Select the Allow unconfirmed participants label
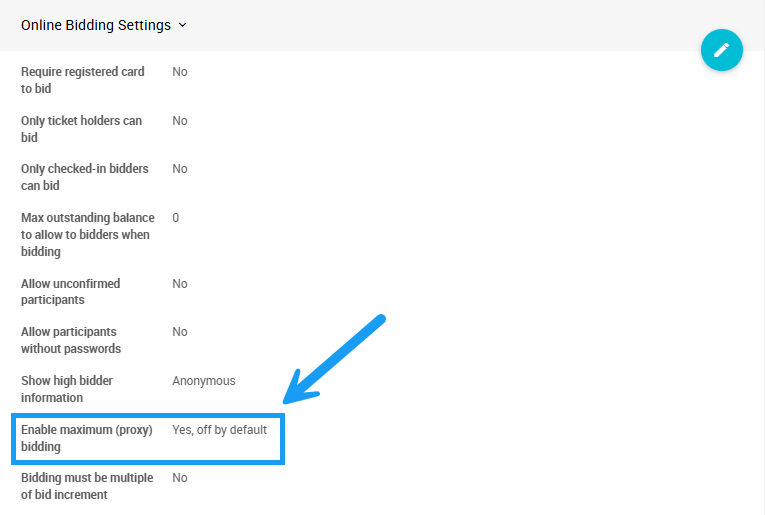Viewport: 765px width, 515px height. pos(70,291)
